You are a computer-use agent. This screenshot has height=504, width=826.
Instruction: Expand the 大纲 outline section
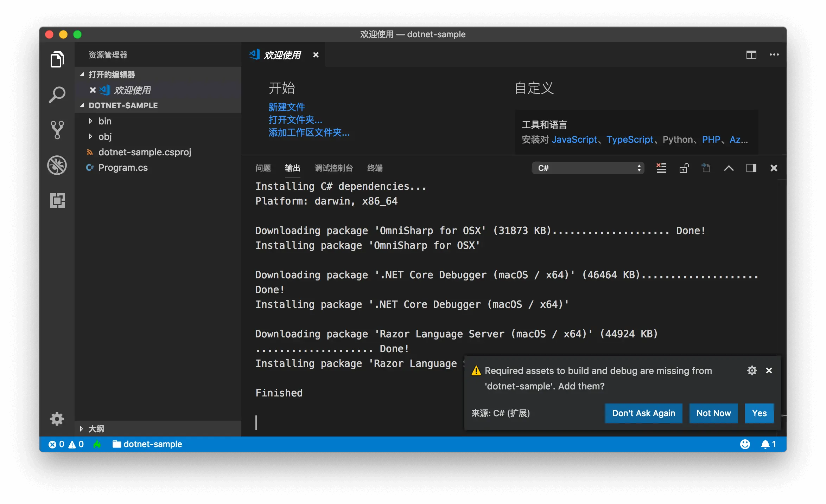[96, 429]
